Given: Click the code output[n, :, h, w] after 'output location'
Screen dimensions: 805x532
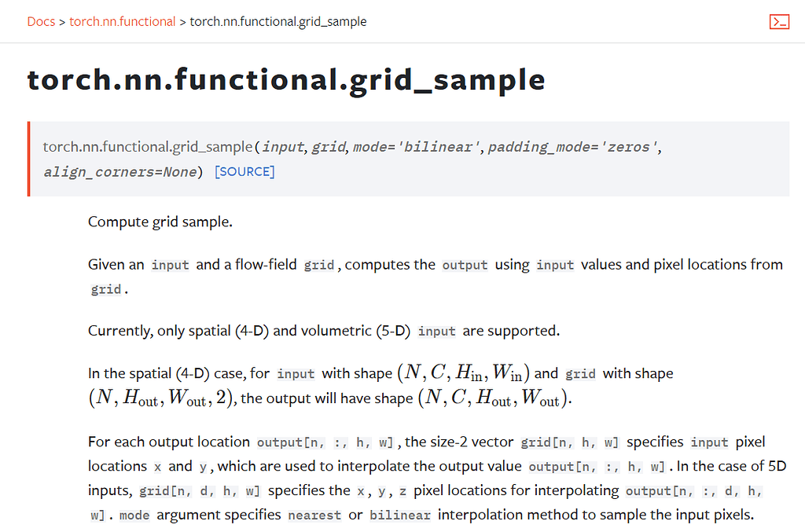Looking at the screenshot, I should (325, 442).
